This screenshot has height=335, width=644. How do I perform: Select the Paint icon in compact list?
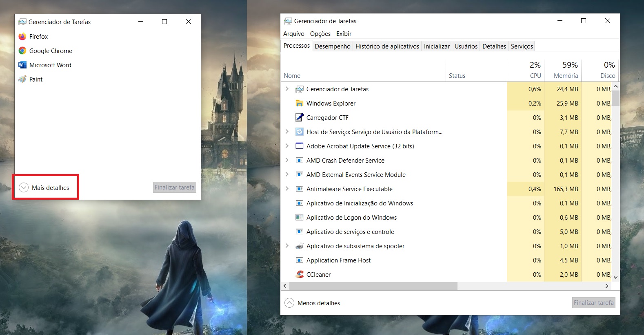[22, 79]
